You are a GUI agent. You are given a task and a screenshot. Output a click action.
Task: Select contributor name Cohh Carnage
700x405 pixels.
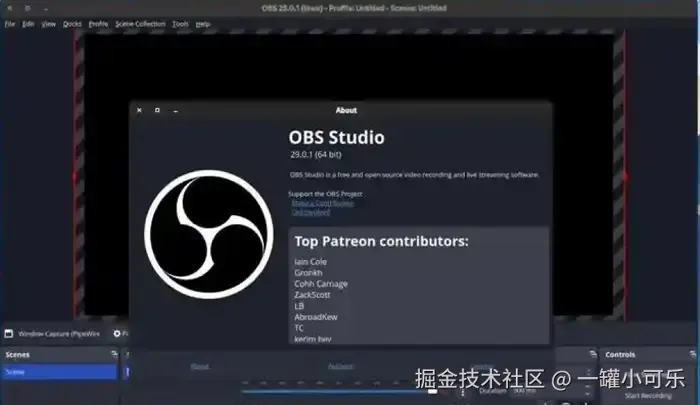coord(321,284)
